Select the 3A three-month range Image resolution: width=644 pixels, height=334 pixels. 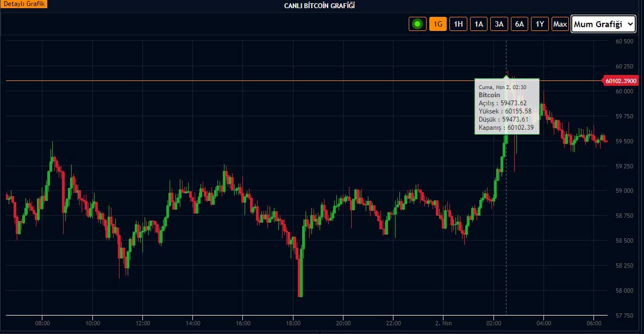click(x=499, y=24)
